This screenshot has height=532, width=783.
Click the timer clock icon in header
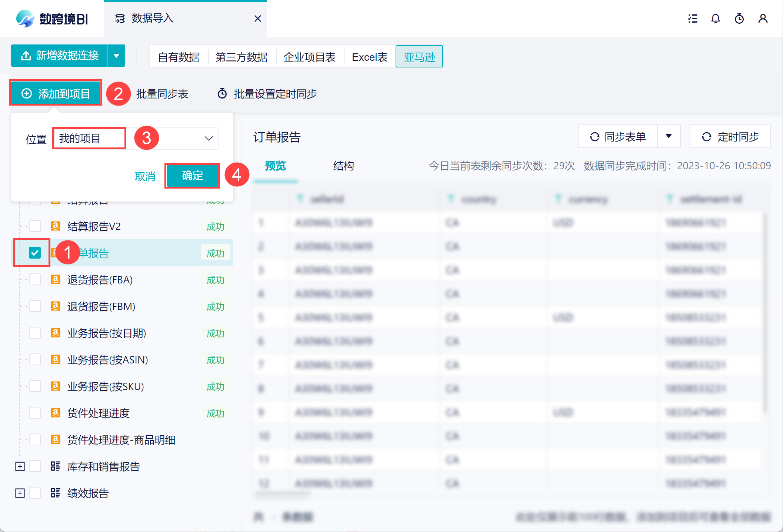coord(739,19)
